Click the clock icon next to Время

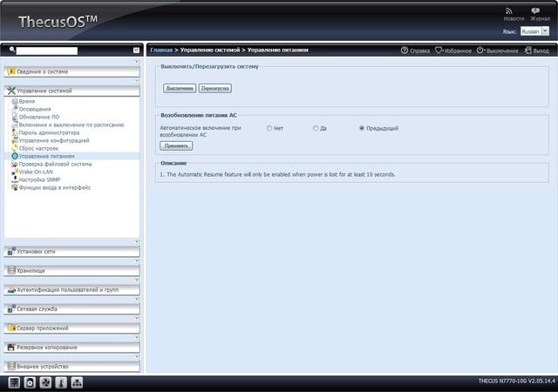15,101
